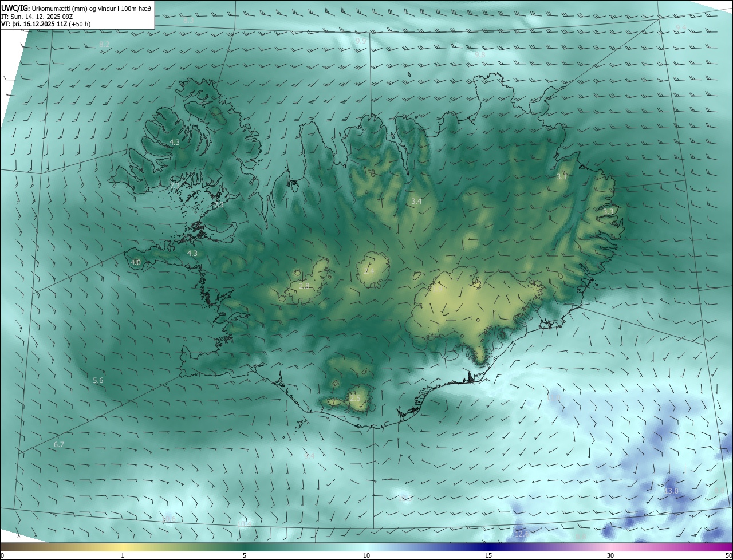Viewport: 733px width, 560px height.
Task: Click the colour scale tick label 15
Action: (488, 555)
